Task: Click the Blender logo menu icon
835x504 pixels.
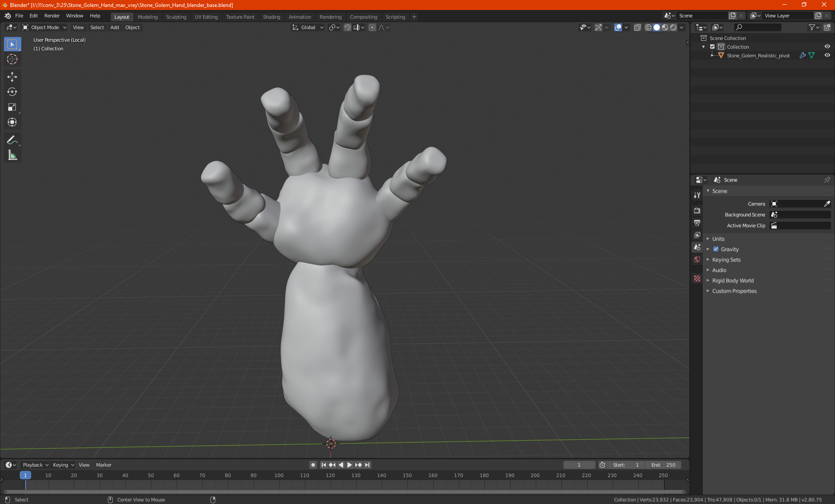Action: click(7, 16)
